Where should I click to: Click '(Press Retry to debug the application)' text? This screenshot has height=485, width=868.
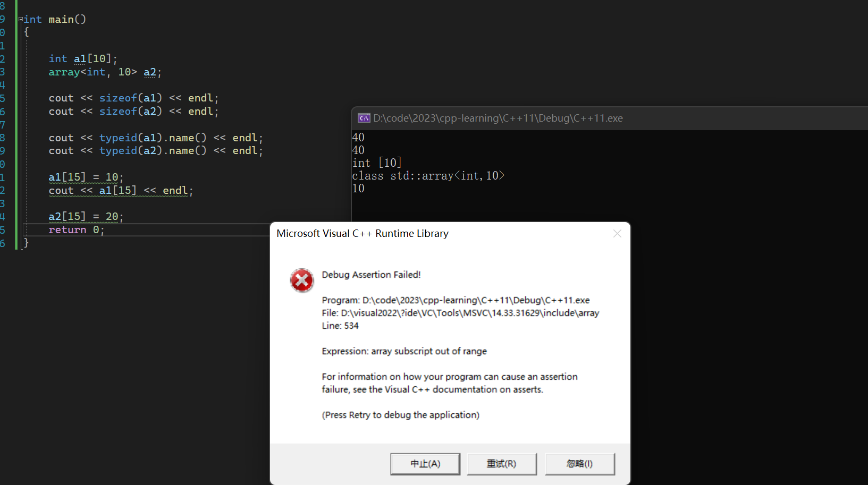pos(400,415)
